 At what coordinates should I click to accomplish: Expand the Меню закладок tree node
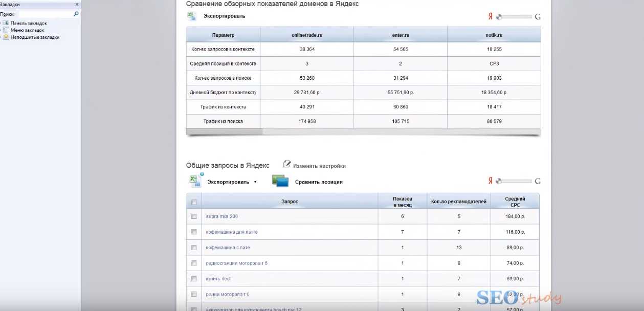tap(1, 30)
